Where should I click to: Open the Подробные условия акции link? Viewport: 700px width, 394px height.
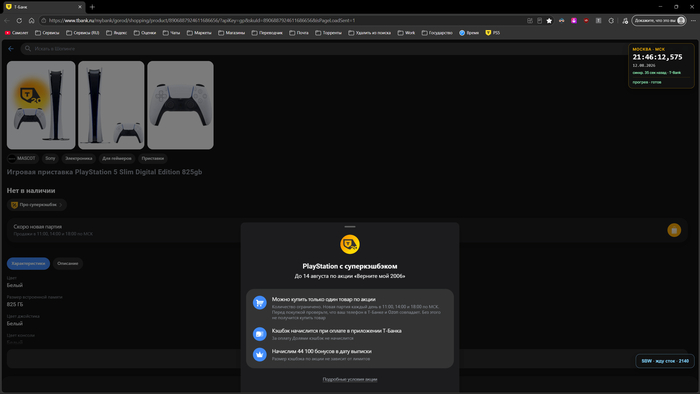350,379
